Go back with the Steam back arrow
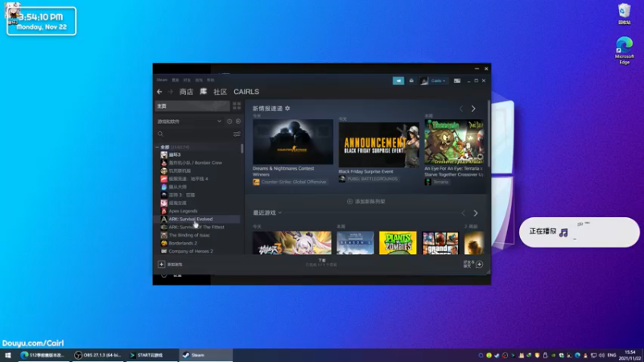 pos(159,92)
